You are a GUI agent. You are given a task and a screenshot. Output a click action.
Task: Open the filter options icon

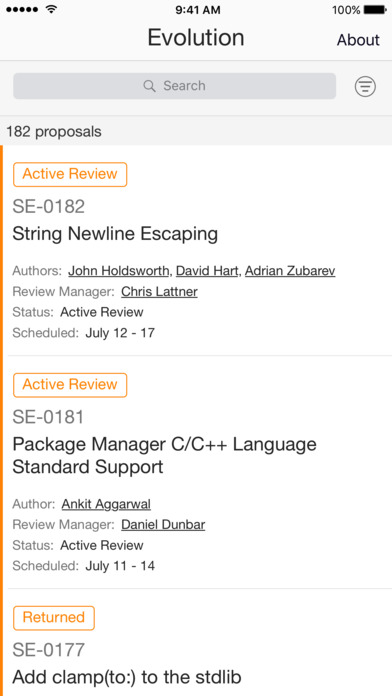[x=365, y=87]
